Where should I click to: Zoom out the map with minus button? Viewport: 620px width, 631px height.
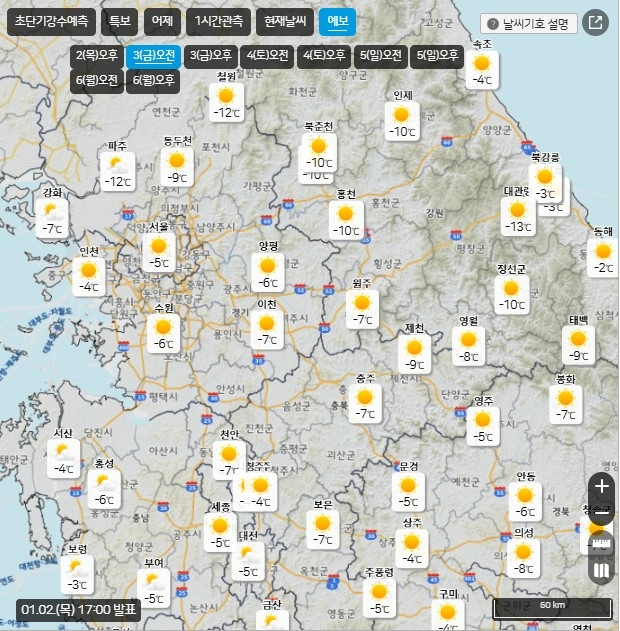[601, 512]
